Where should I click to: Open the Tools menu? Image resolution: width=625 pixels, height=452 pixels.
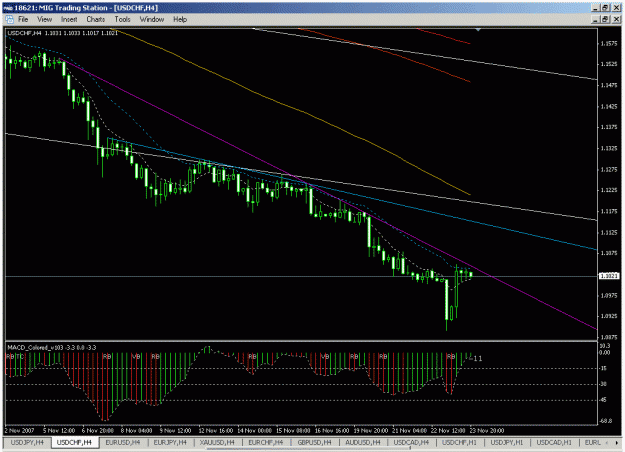(122, 19)
